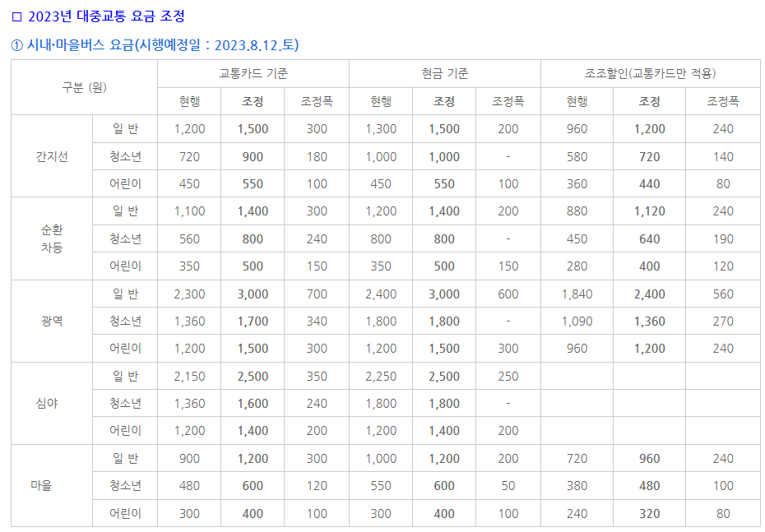
Task: Click 광역 청소년 early-bird difference 270
Action: (723, 322)
